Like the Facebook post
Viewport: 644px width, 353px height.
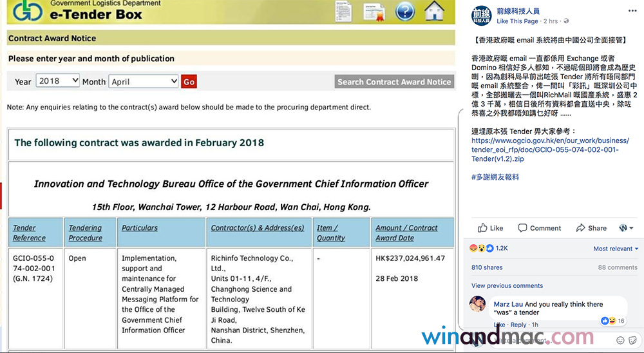491,228
